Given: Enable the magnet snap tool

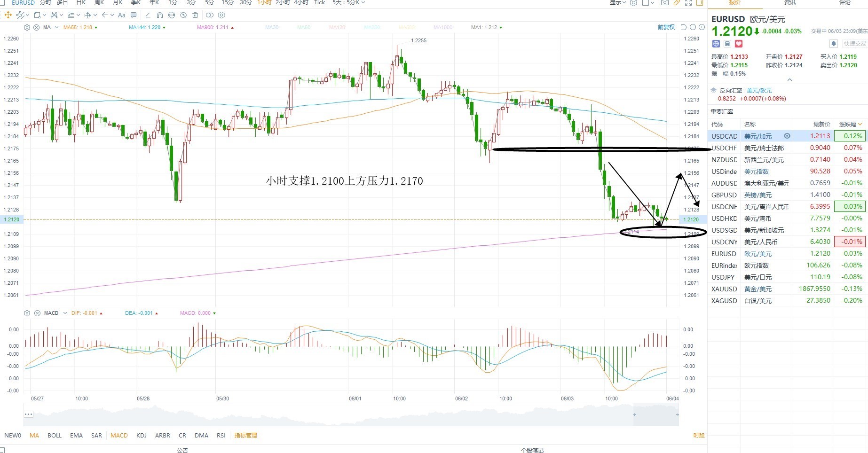Looking at the screenshot, I should [159, 15].
